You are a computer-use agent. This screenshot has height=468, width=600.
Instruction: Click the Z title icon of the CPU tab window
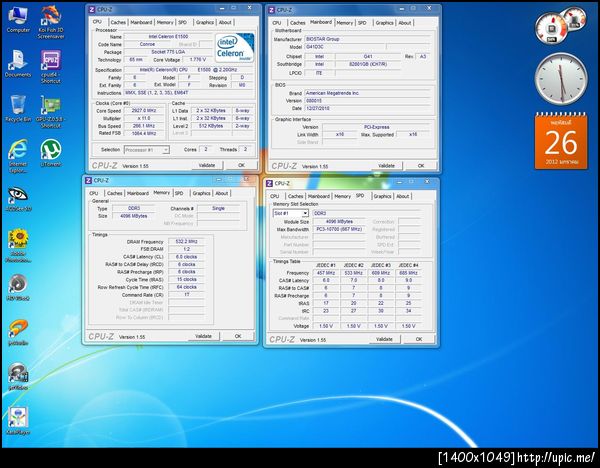pos(91,10)
